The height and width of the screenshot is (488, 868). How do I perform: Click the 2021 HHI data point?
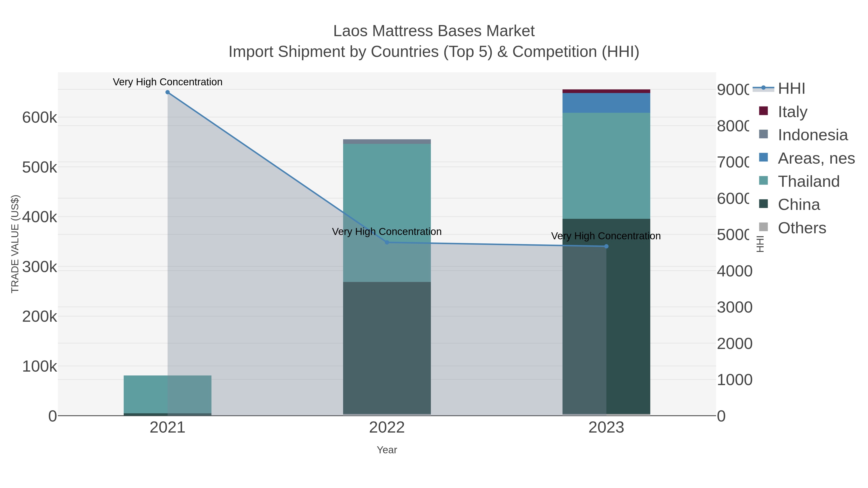(x=168, y=92)
